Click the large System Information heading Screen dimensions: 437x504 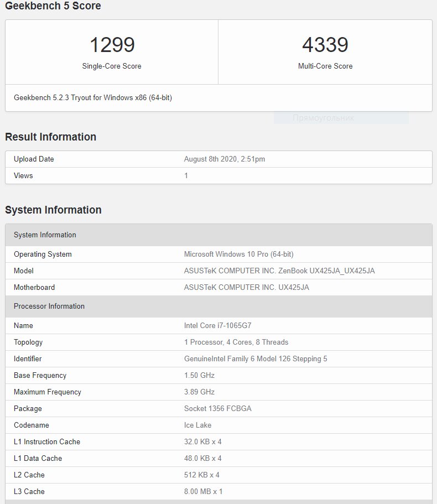click(53, 210)
